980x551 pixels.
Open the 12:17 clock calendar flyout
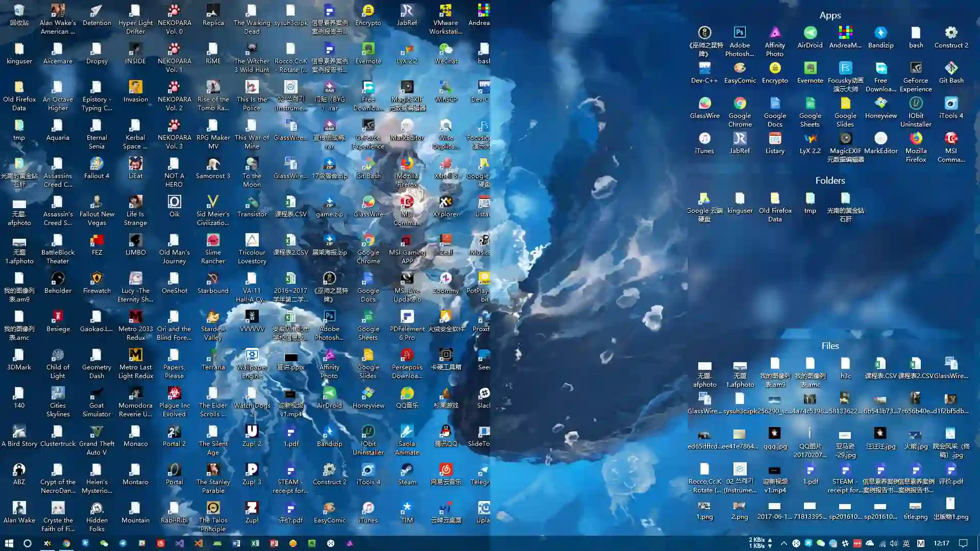click(941, 543)
